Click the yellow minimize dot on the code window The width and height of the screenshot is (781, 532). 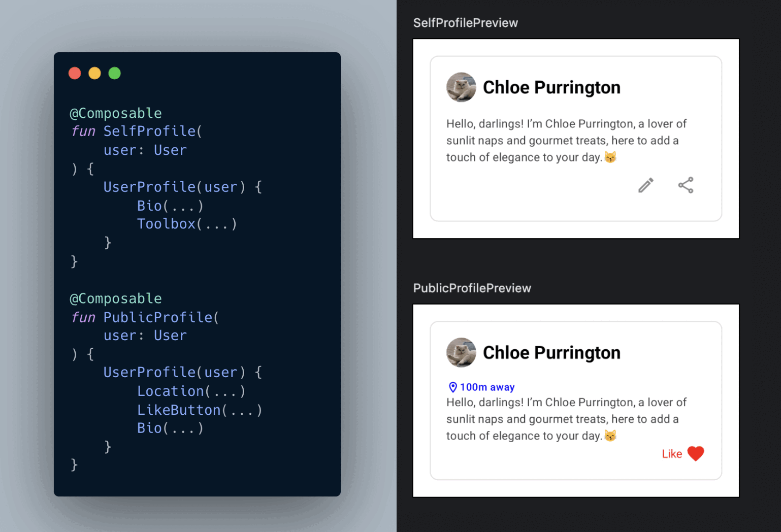(94, 73)
